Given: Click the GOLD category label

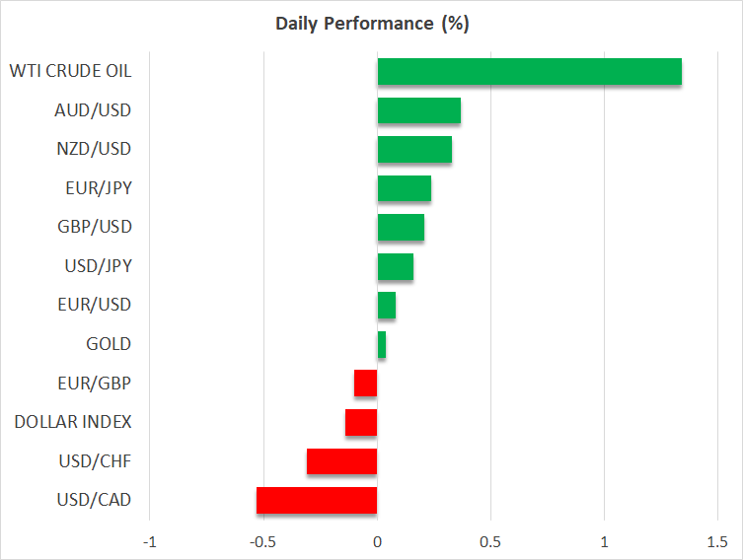Looking at the screenshot, I should pyautogui.click(x=109, y=344).
